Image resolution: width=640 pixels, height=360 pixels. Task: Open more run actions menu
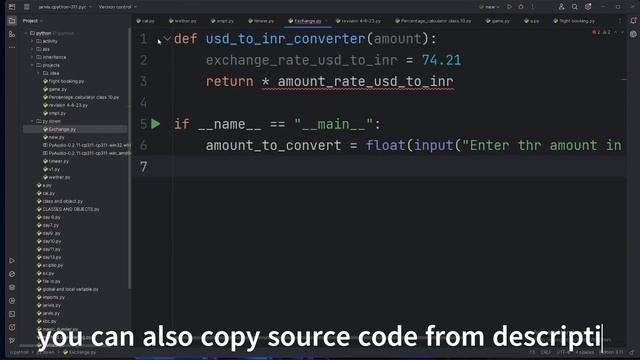point(532,7)
